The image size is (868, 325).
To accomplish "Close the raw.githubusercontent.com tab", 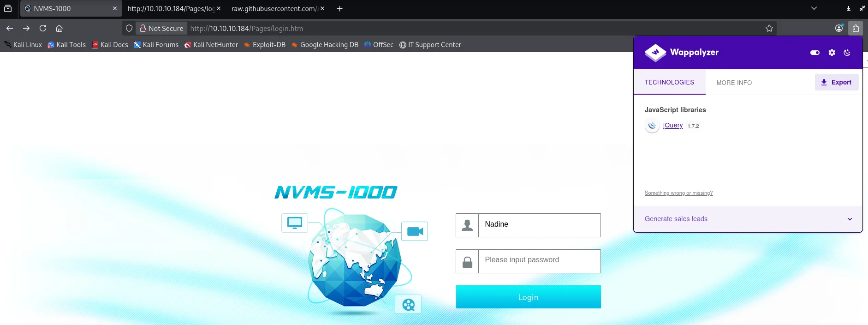I will [322, 8].
